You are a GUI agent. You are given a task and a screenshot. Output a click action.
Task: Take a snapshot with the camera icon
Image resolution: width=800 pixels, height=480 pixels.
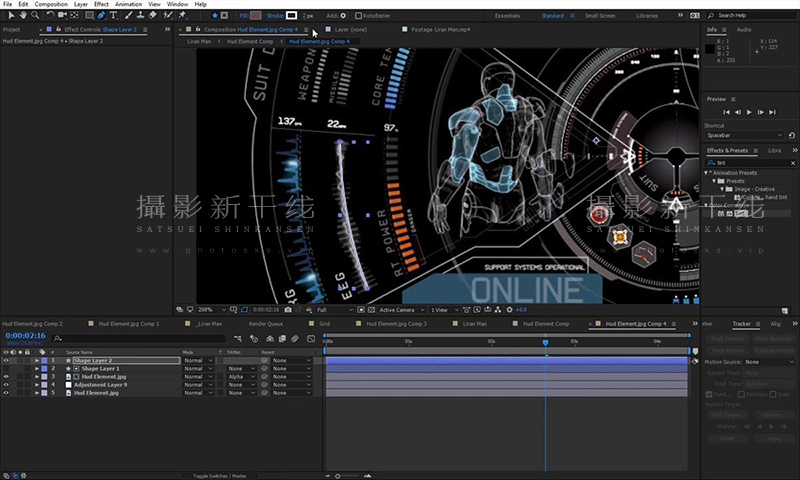click(x=288, y=310)
